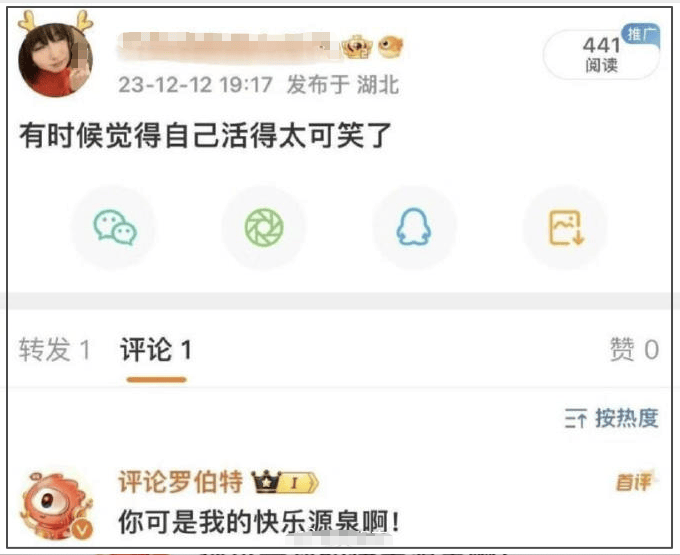The height and width of the screenshot is (555, 680).
Task: Share post through QQ penguin icon
Action: (x=414, y=228)
